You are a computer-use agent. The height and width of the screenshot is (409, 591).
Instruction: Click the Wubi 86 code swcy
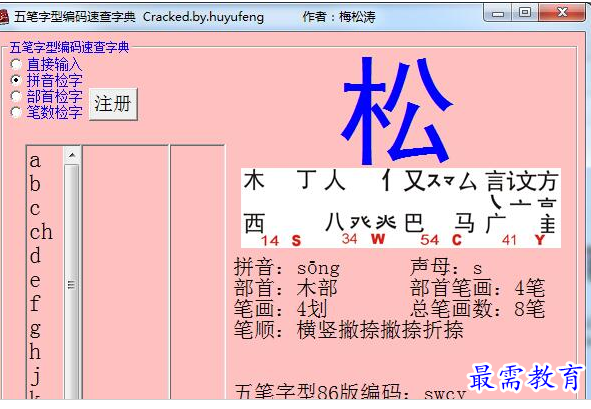[445, 393]
